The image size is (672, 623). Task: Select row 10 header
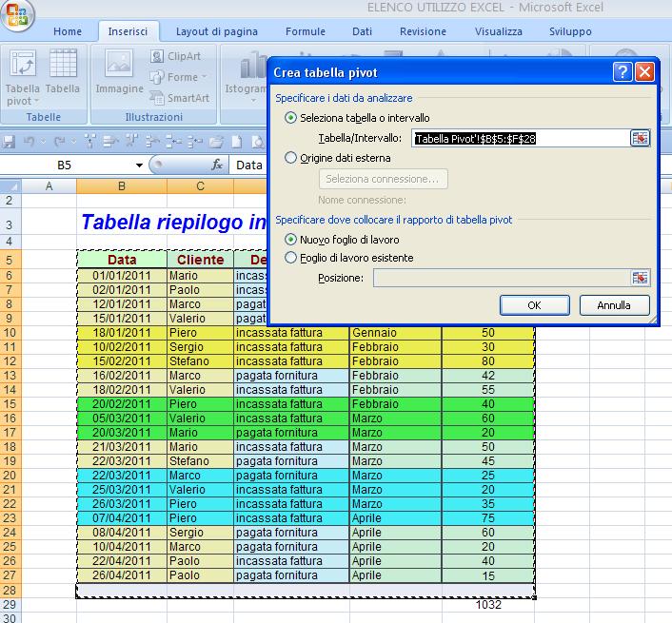(10, 333)
